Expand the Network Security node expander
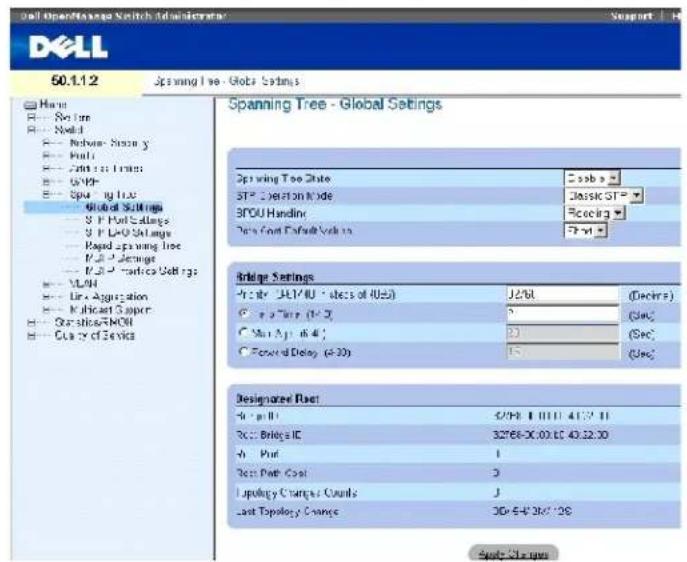 tap(46, 143)
